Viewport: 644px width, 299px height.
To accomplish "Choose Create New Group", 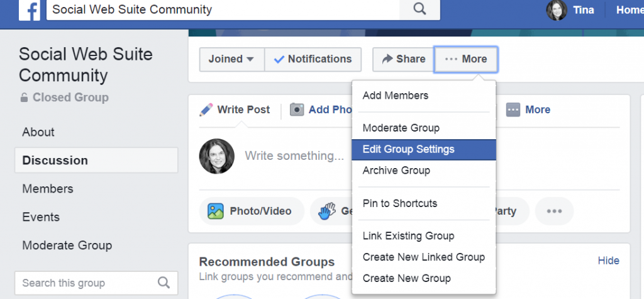I will 424,278.
